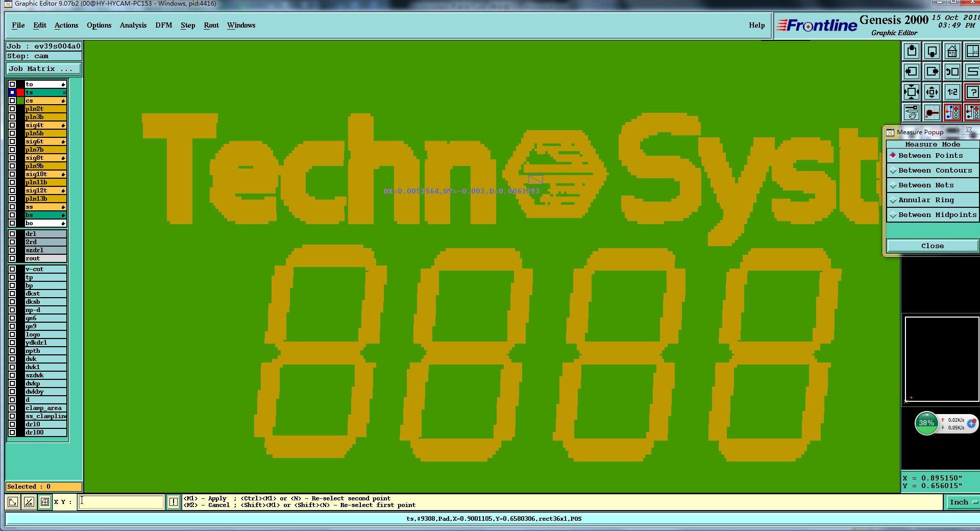Click the black net traffic-light icon
The image size is (980, 531).
972,113
